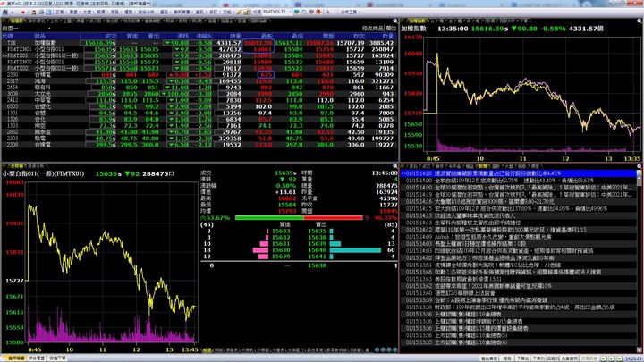
Task: Click the 修改商品 button
Action: [372, 29]
